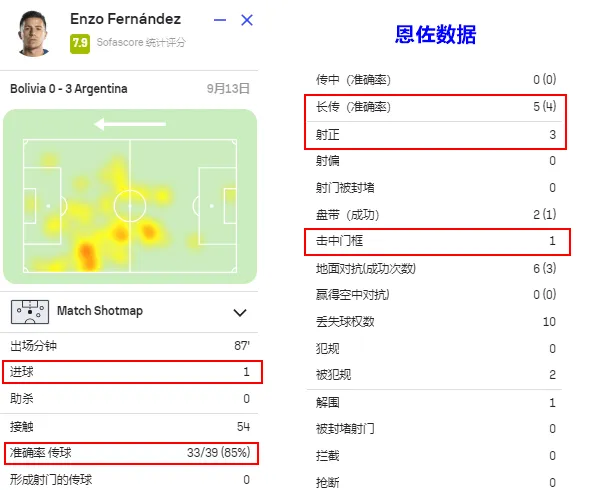Click Enzo Fernández player photo

coord(33,34)
